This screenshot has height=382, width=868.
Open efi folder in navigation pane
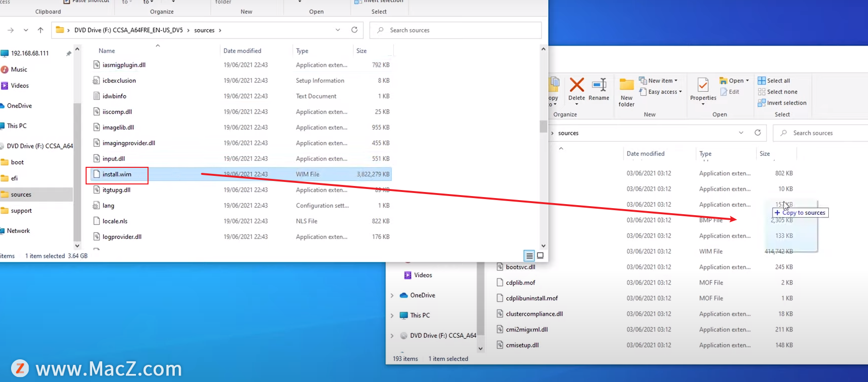[x=14, y=178]
